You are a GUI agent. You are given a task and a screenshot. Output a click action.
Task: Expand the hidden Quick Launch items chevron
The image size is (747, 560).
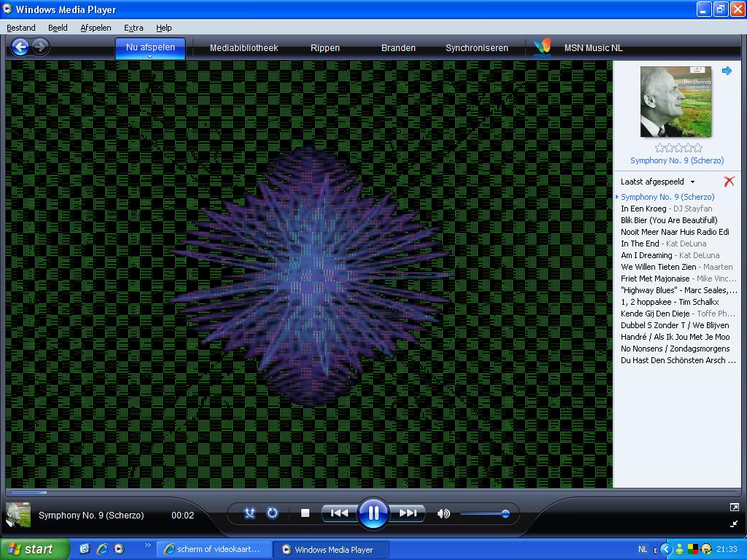pos(147,545)
